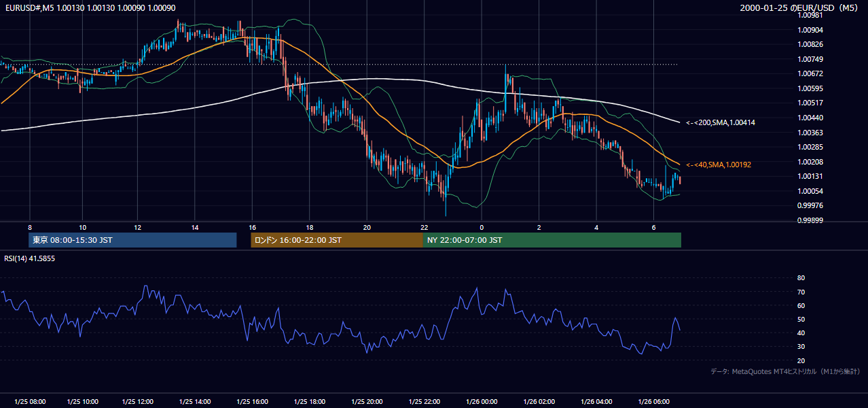The image size is (868, 408).
Task: Click the MetaQuotes MT4 data source note
Action: pos(785,371)
